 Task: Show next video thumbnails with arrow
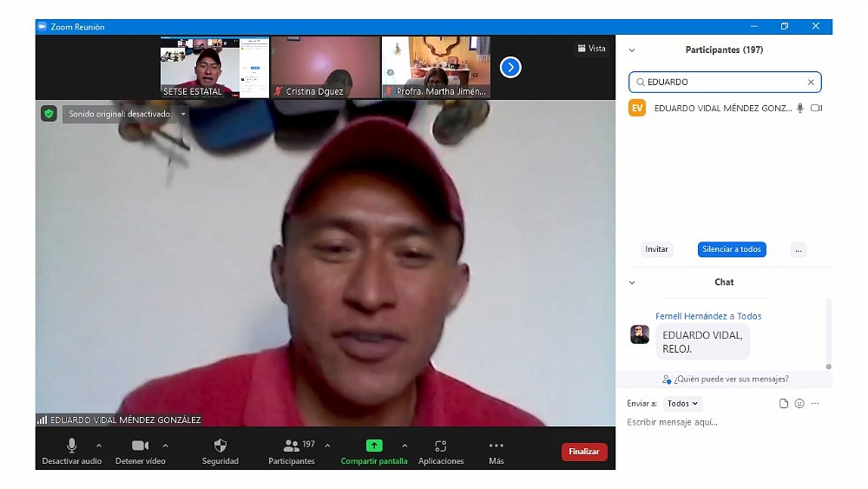tap(510, 67)
